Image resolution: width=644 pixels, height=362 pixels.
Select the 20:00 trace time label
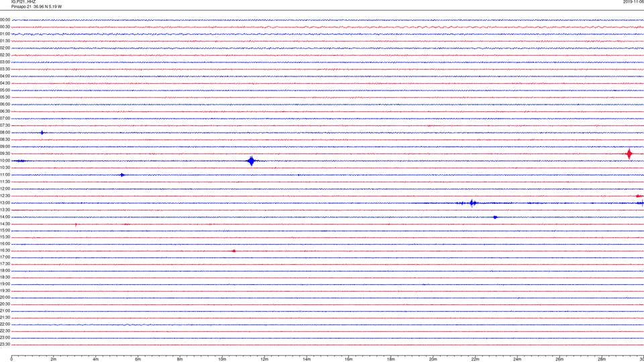point(5,297)
